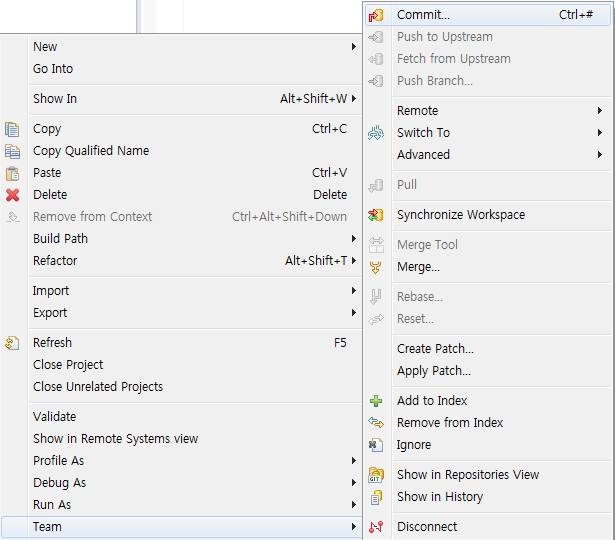
Task: Click the red X Delete icon
Action: pyautogui.click(x=13, y=195)
